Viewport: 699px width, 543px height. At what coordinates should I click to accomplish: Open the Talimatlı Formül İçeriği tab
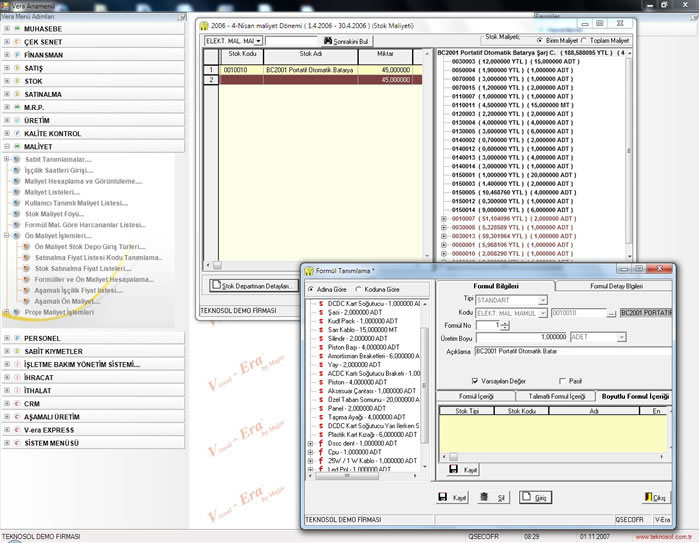[556, 396]
